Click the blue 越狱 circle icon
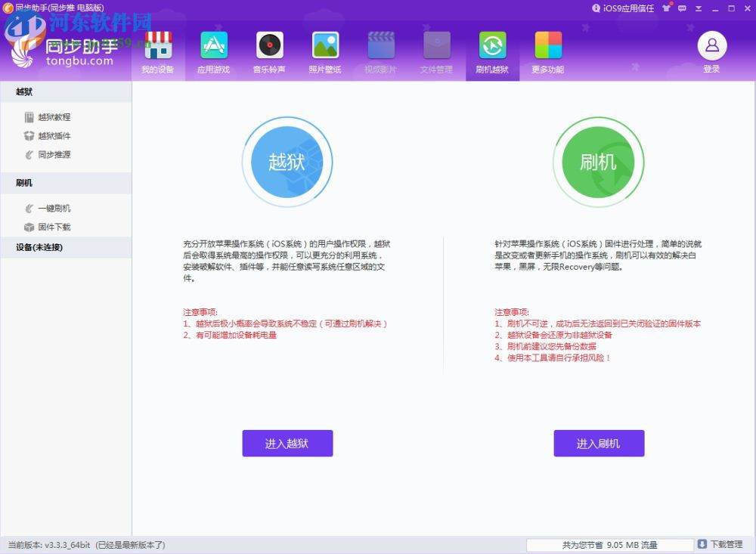Screen dimensions: 756x554 coord(287,162)
